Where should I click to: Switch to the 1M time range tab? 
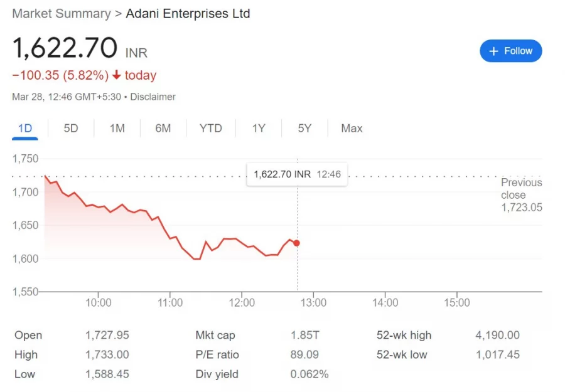(x=117, y=128)
